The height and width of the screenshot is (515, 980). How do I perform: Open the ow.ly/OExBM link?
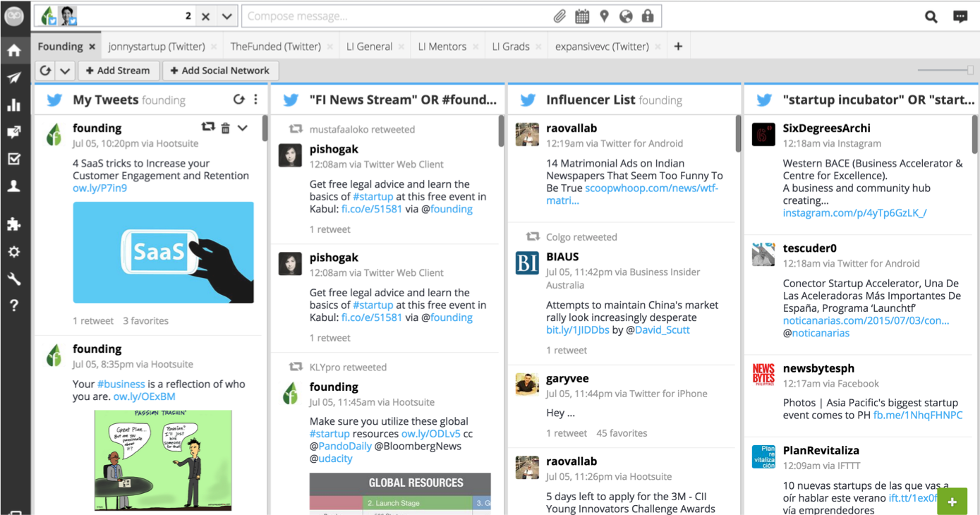click(145, 396)
